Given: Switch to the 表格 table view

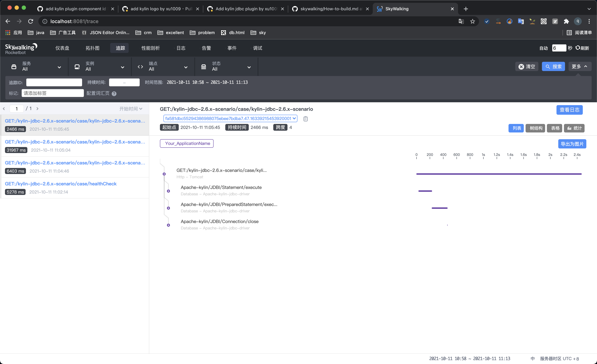Looking at the screenshot, I should pyautogui.click(x=555, y=128).
